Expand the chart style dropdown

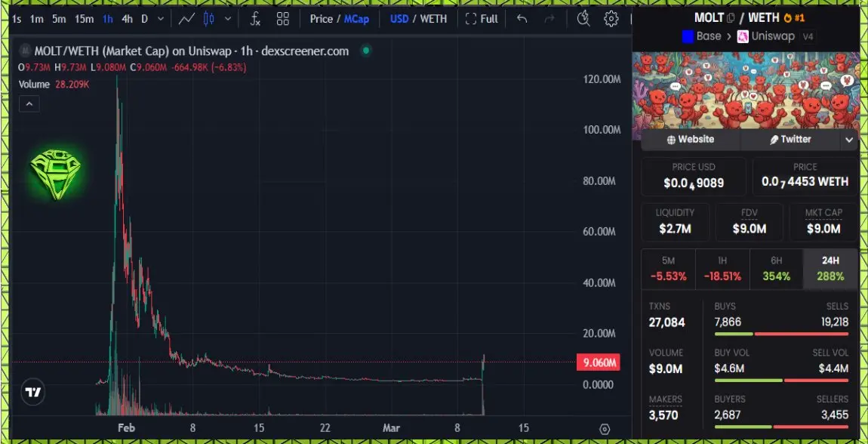(x=227, y=19)
